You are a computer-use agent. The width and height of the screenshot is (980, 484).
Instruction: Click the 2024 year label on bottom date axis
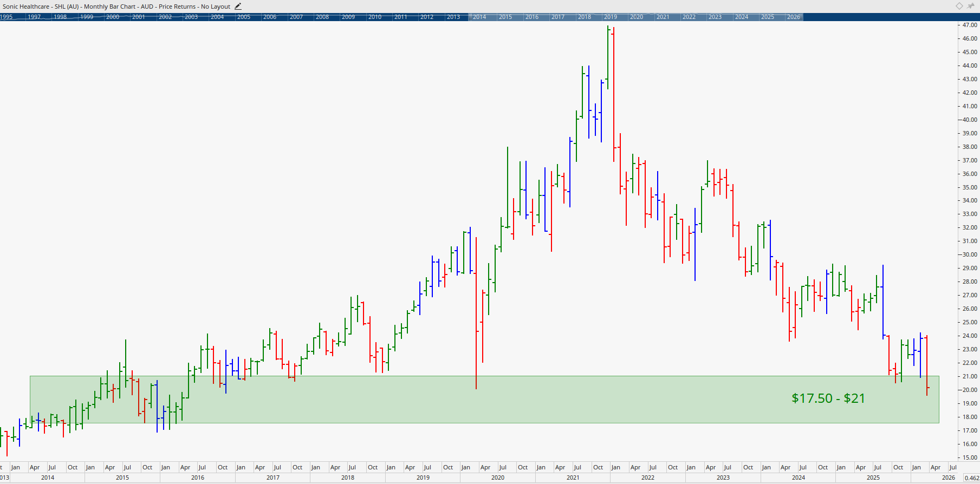(x=798, y=478)
